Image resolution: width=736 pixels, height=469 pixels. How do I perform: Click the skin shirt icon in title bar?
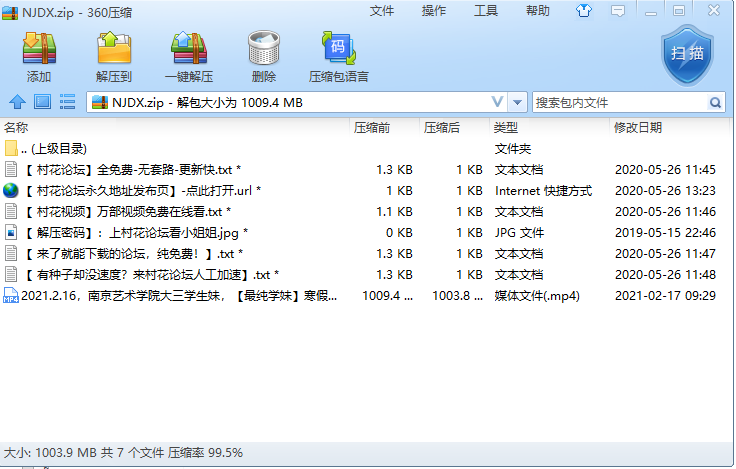pos(585,11)
